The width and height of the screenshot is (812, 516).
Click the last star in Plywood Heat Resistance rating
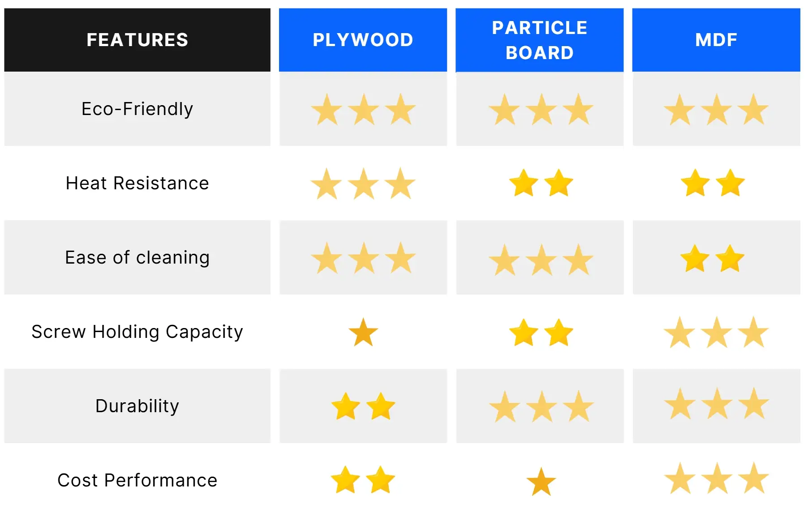[x=400, y=183]
